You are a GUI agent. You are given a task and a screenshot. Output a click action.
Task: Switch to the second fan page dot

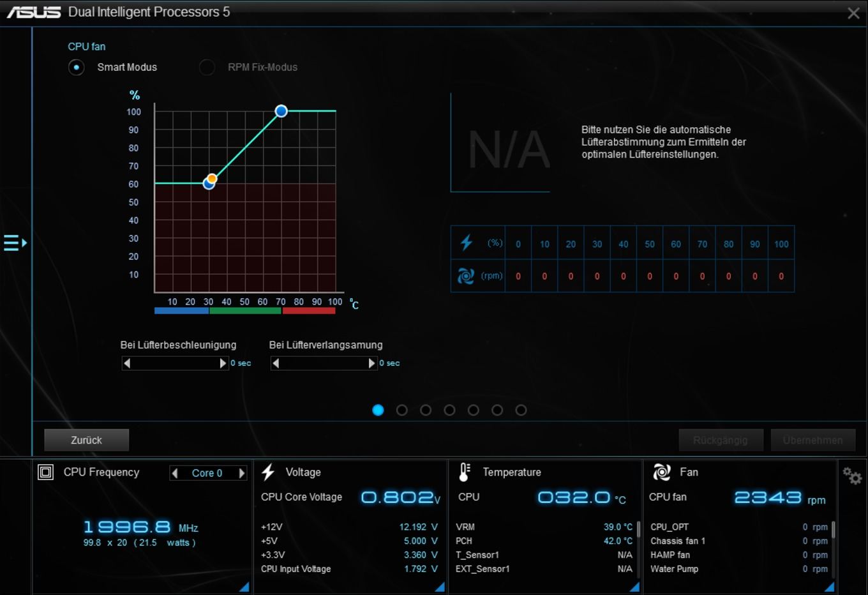(x=401, y=410)
